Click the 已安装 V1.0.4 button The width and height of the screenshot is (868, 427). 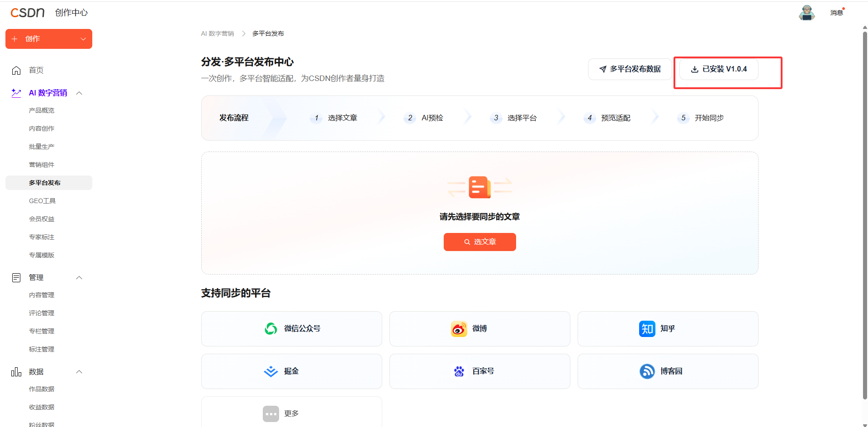pyautogui.click(x=719, y=69)
